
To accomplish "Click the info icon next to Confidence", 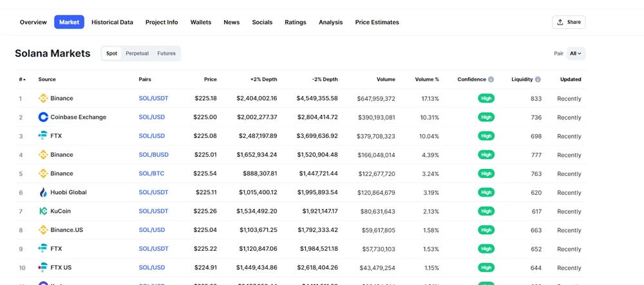I will pyautogui.click(x=491, y=79).
